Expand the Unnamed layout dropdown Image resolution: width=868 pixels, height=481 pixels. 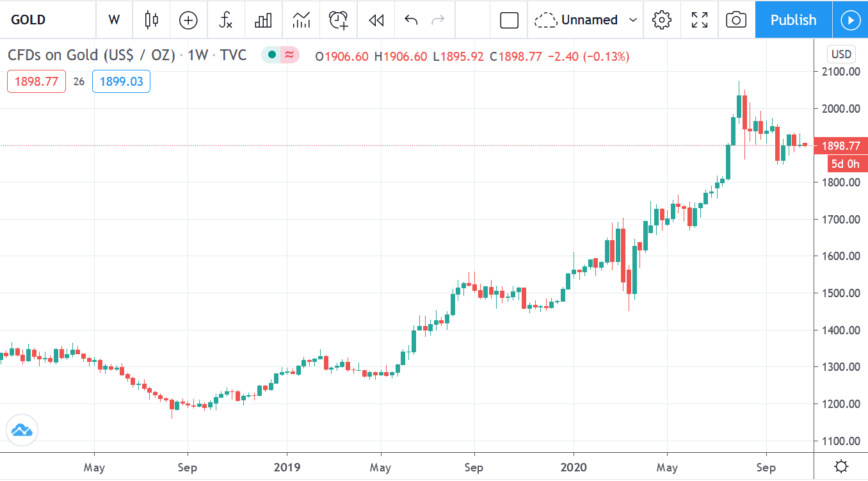click(x=633, y=20)
